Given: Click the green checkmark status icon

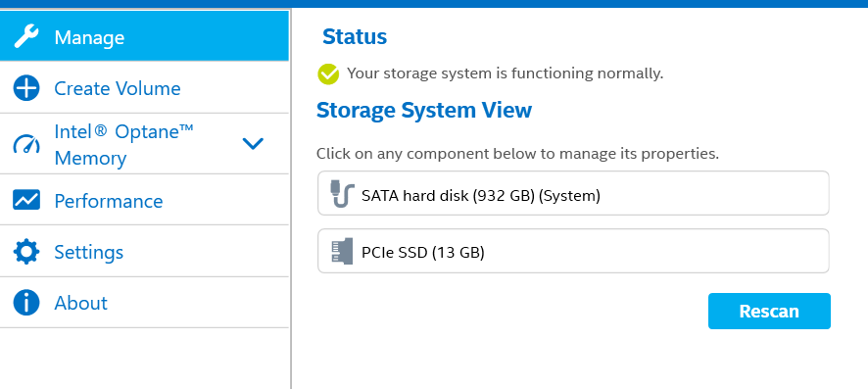Looking at the screenshot, I should [328, 74].
